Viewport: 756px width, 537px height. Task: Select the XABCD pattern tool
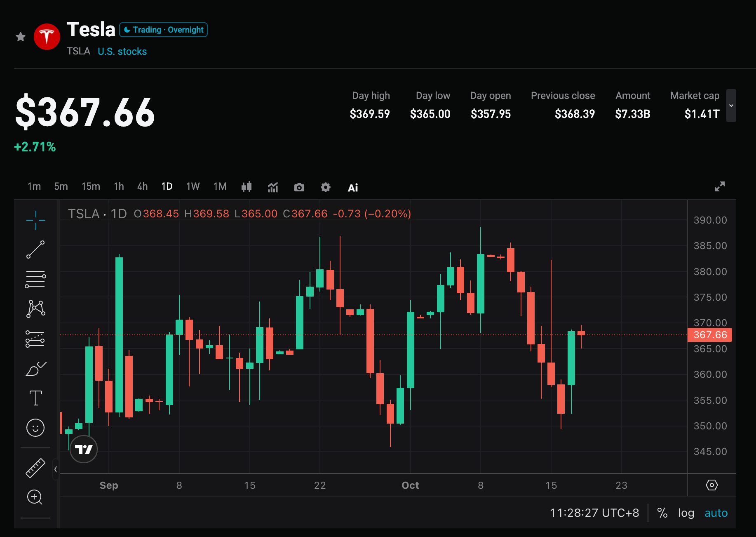pyautogui.click(x=35, y=309)
